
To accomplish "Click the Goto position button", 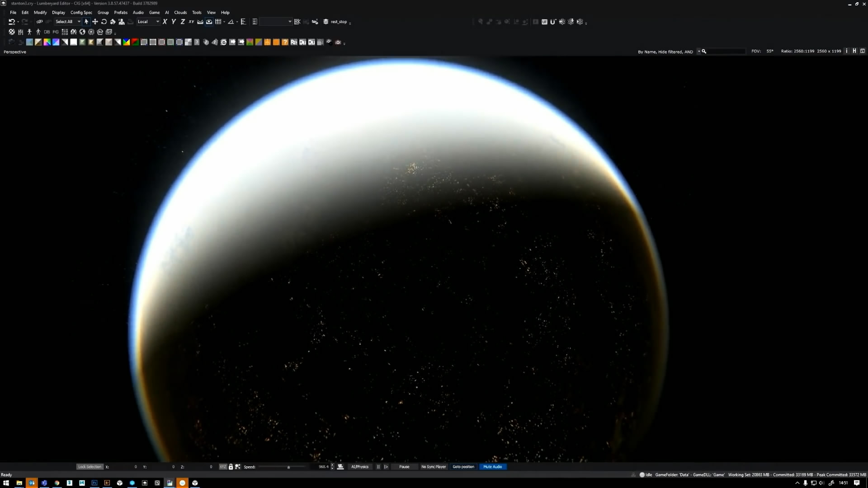I will tap(463, 467).
